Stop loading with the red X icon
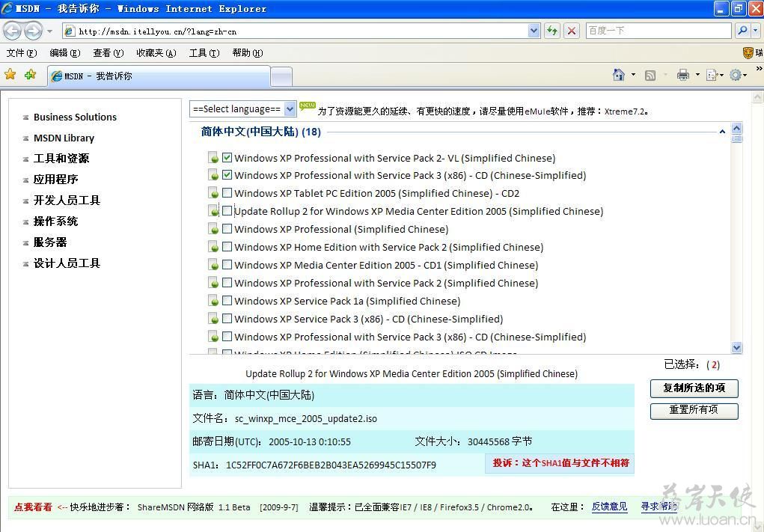This screenshot has height=532, width=764. tap(572, 31)
